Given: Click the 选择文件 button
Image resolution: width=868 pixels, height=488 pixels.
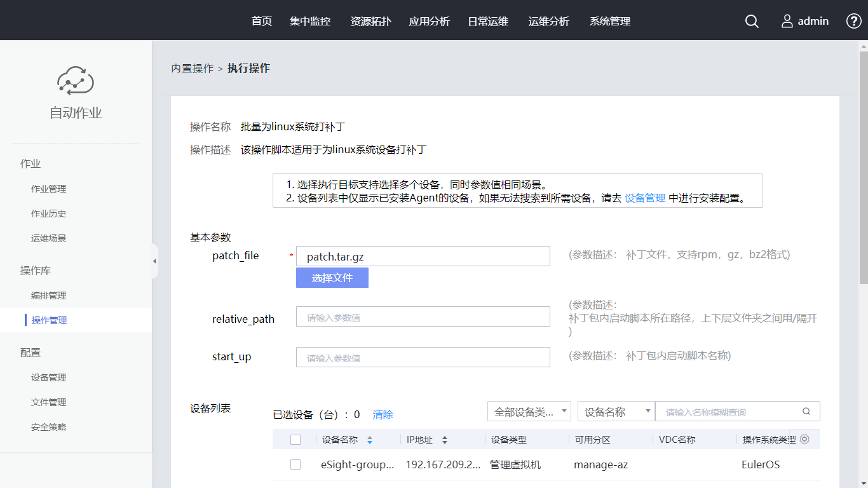Looking at the screenshot, I should click(332, 278).
